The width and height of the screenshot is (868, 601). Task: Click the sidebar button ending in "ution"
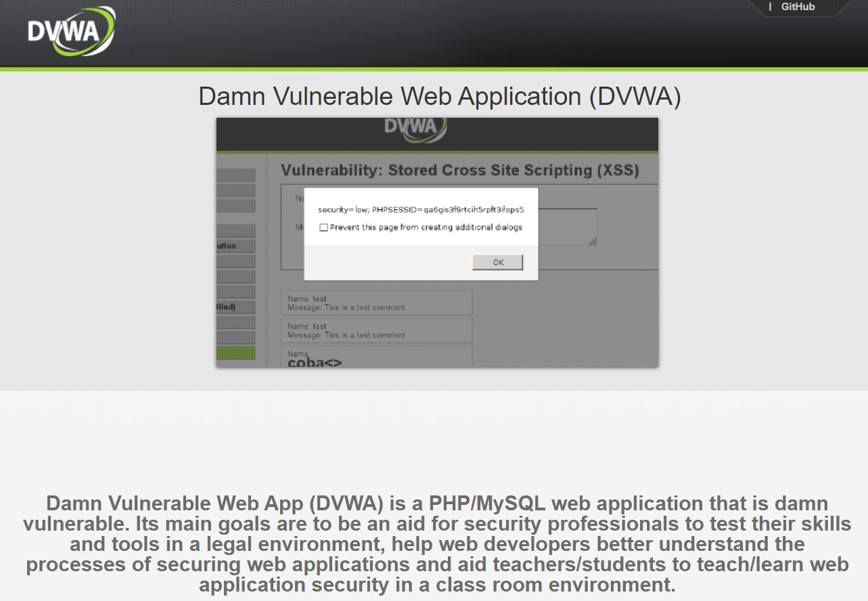236,244
